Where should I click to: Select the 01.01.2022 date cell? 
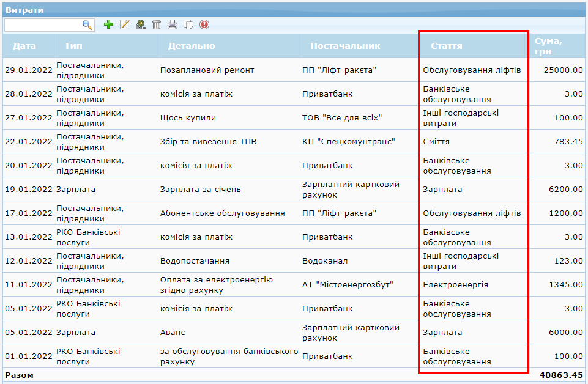pyautogui.click(x=29, y=356)
